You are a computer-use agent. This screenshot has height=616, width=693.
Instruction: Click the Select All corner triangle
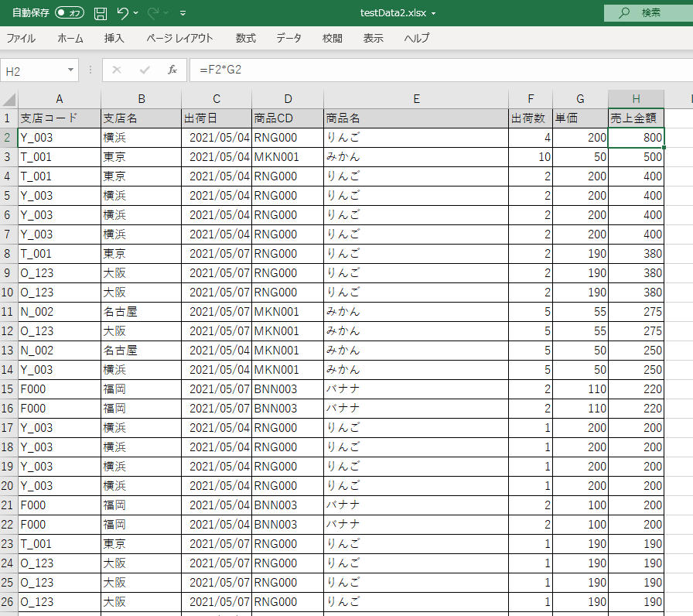9,99
